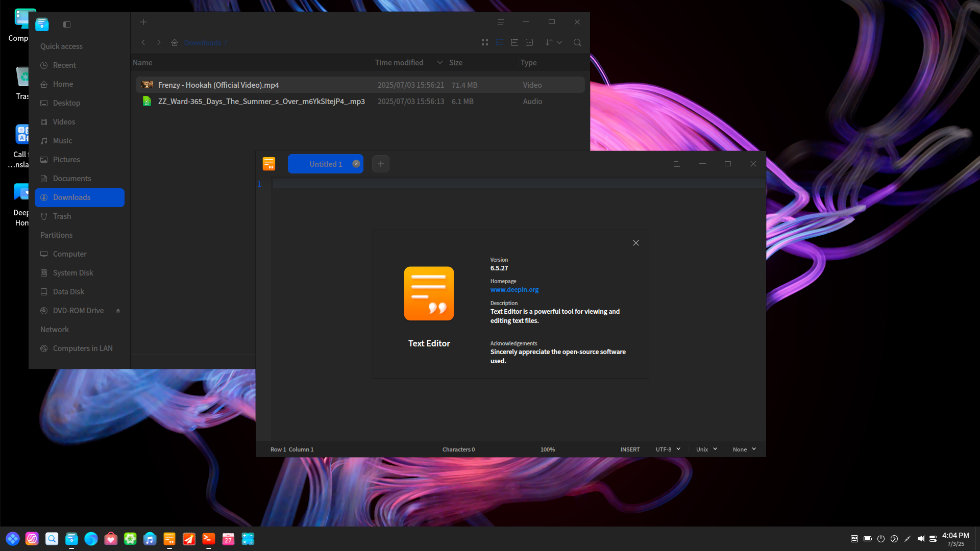The width and height of the screenshot is (980, 551).
Task: Open the Text Editor hamburger menu
Action: point(677,164)
